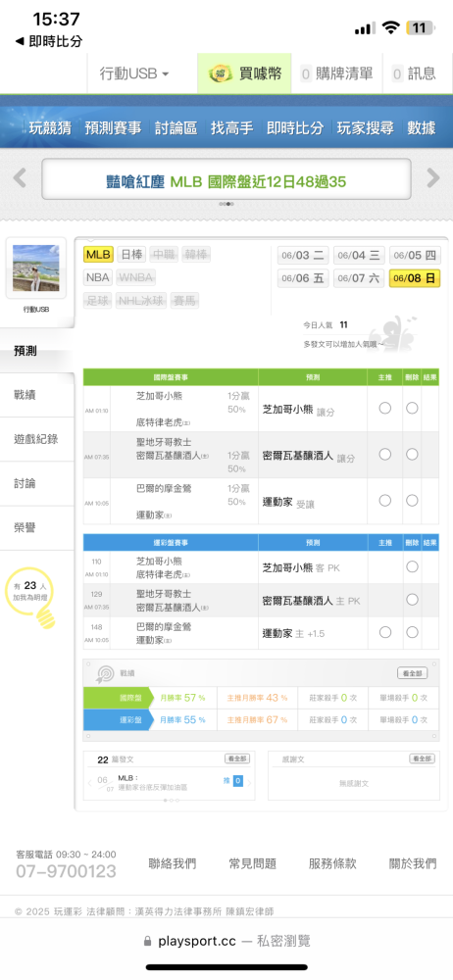Open 預測賽事 in the nav bar
This screenshot has height=980, width=453.
click(114, 128)
